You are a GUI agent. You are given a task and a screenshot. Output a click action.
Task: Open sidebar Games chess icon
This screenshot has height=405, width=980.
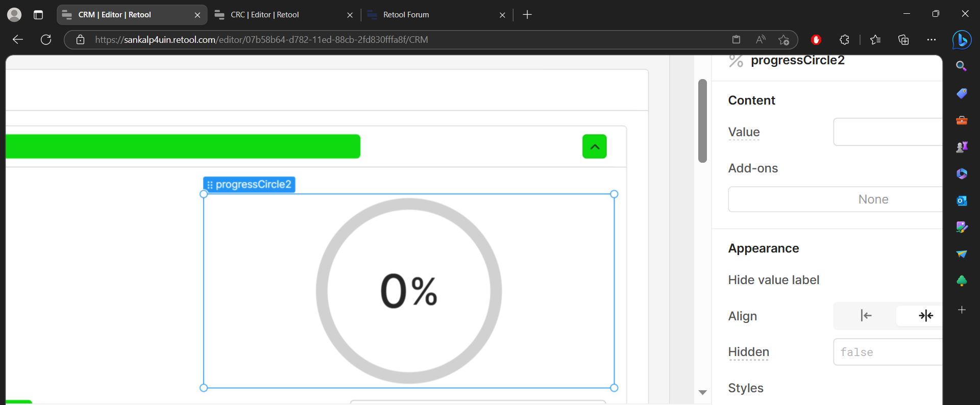962,147
